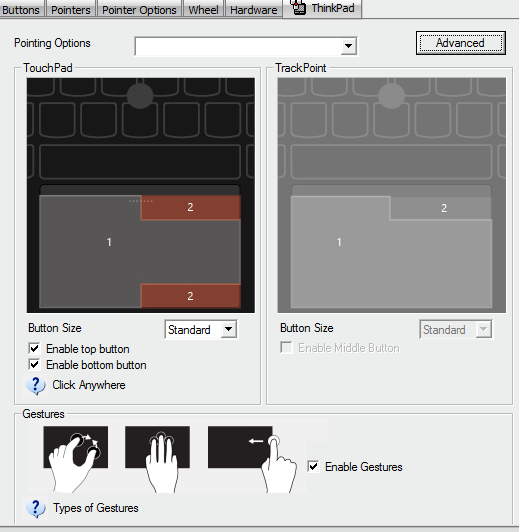The image size is (519, 532).
Task: Toggle Enable Middle Button checkbox
Action: tap(286, 348)
